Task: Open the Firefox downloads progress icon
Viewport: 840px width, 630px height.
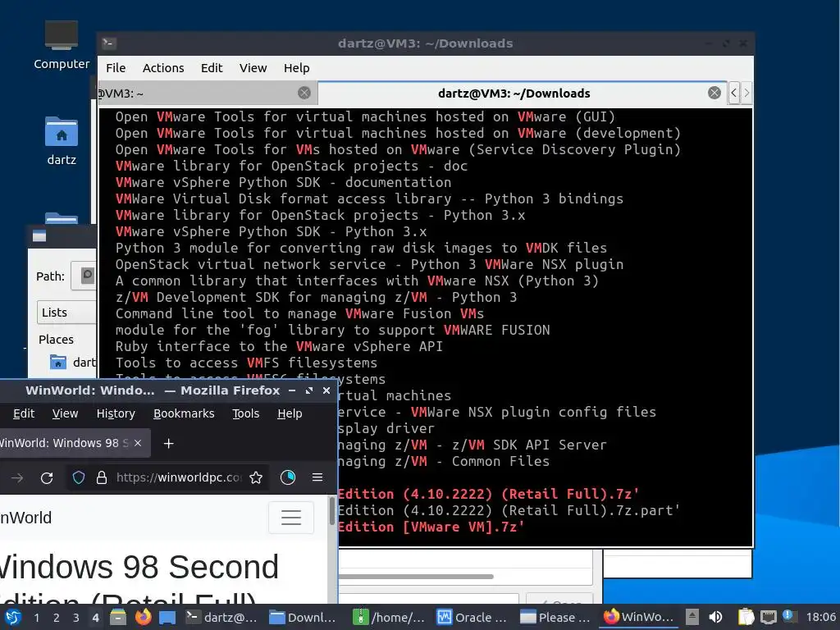Action: click(288, 477)
